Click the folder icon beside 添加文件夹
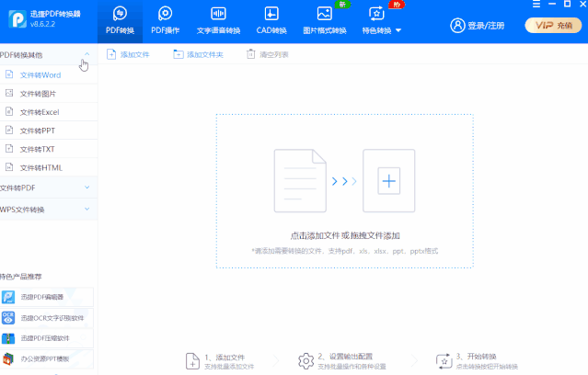Image resolution: width=588 pixels, height=375 pixels. (178, 54)
